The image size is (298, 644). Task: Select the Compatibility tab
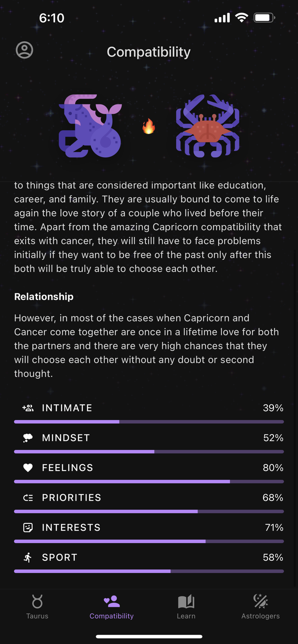point(111,606)
